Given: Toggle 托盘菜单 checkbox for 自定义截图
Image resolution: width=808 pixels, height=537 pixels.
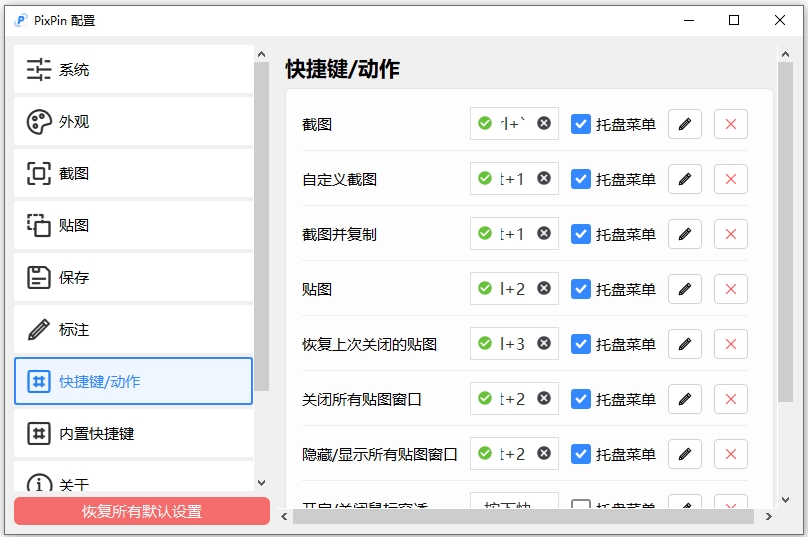Looking at the screenshot, I should coord(581,179).
